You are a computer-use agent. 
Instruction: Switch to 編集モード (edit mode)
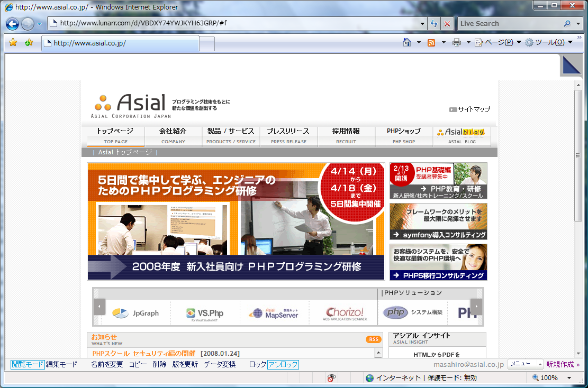(61, 364)
